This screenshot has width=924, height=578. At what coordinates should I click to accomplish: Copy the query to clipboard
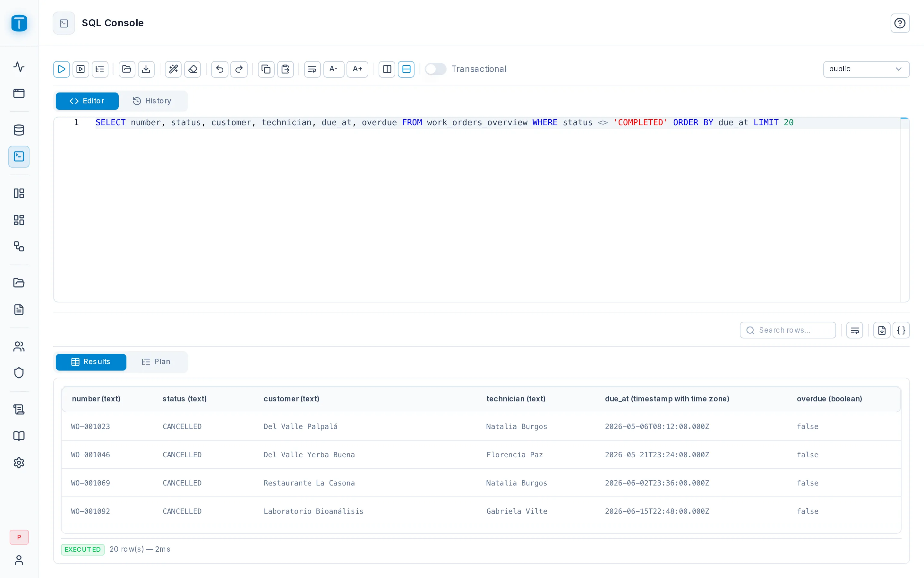point(266,69)
